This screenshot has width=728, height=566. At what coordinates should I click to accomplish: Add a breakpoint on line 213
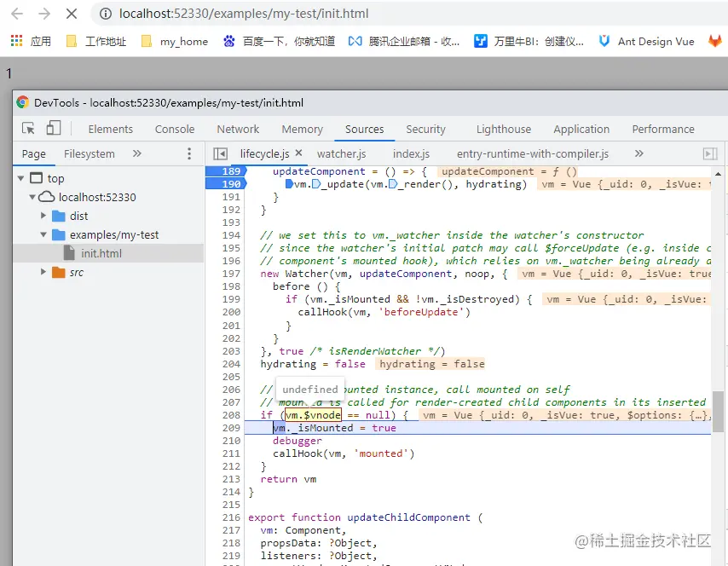pyautogui.click(x=231, y=479)
